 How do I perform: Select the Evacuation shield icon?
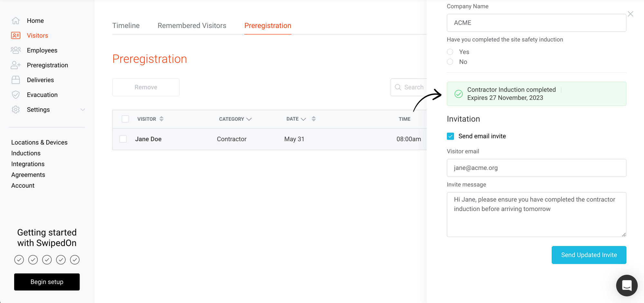click(x=15, y=95)
